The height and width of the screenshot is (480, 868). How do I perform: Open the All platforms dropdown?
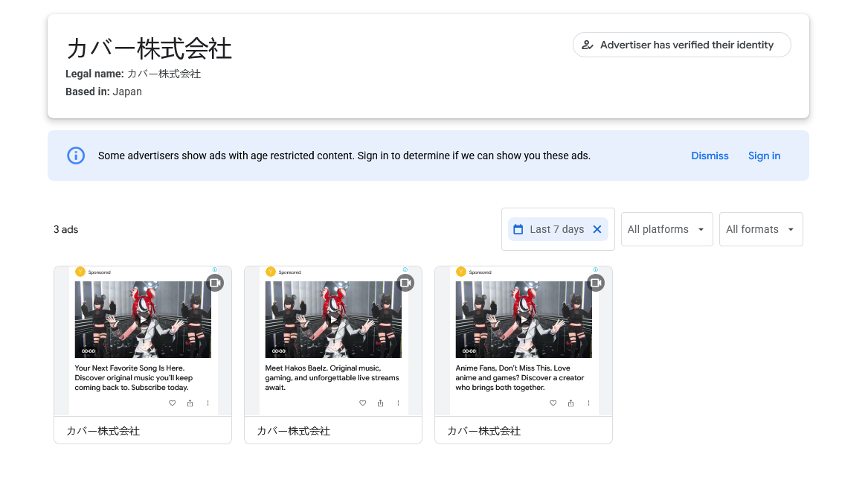tap(666, 229)
